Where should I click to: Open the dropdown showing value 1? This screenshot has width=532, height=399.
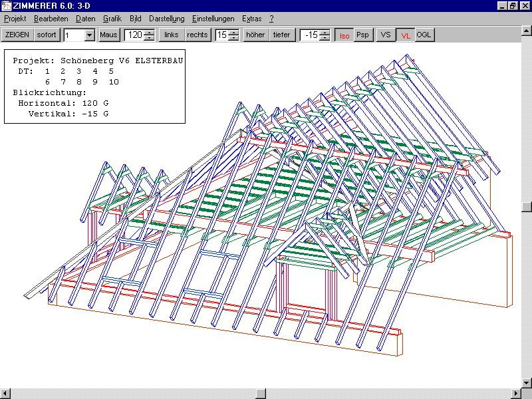90,35
